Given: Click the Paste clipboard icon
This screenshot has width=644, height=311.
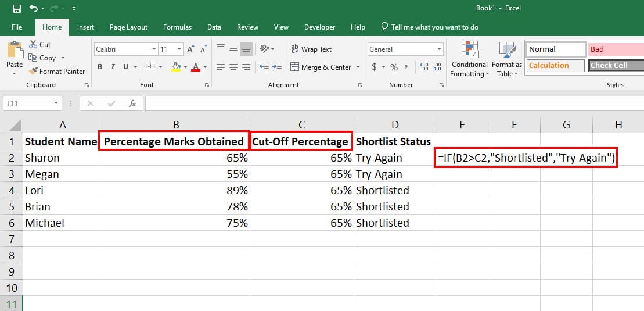Looking at the screenshot, I should click(15, 50).
